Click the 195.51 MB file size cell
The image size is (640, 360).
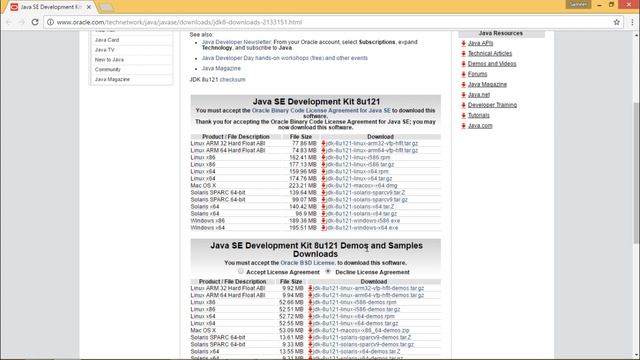tap(304, 228)
